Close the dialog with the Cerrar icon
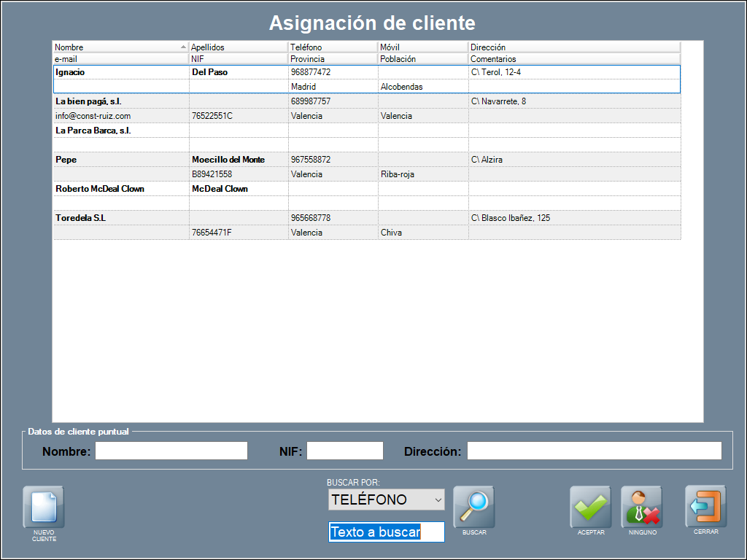Screen dimensions: 747x560 pos(705,506)
